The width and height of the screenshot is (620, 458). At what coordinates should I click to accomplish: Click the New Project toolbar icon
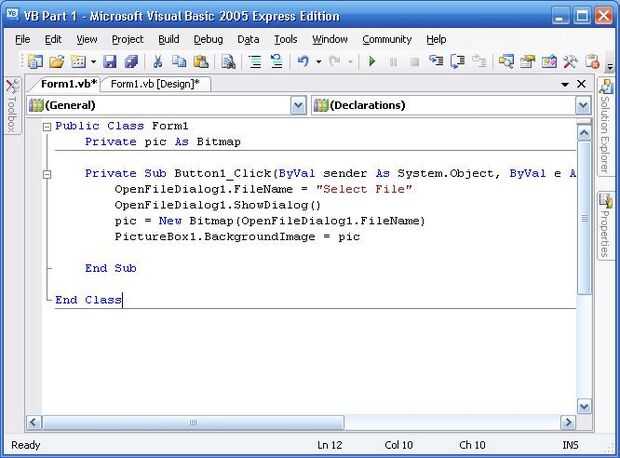click(35, 62)
